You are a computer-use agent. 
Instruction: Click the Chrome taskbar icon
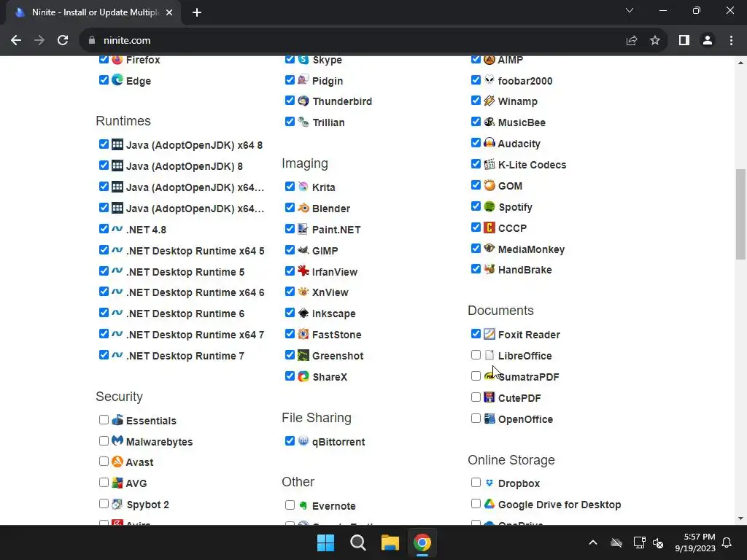(422, 542)
